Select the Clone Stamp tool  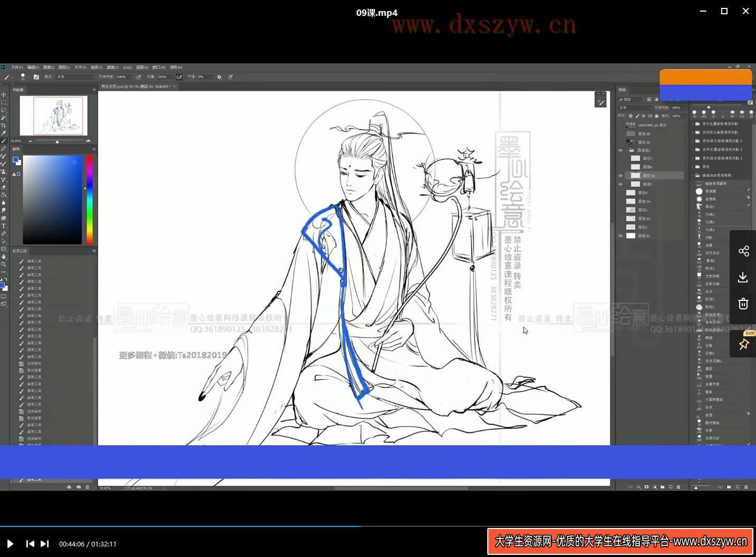coord(4,172)
